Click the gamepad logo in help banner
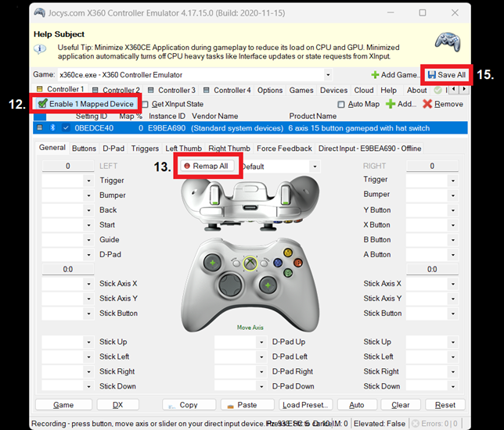504x430 pixels. pyautogui.click(x=448, y=41)
